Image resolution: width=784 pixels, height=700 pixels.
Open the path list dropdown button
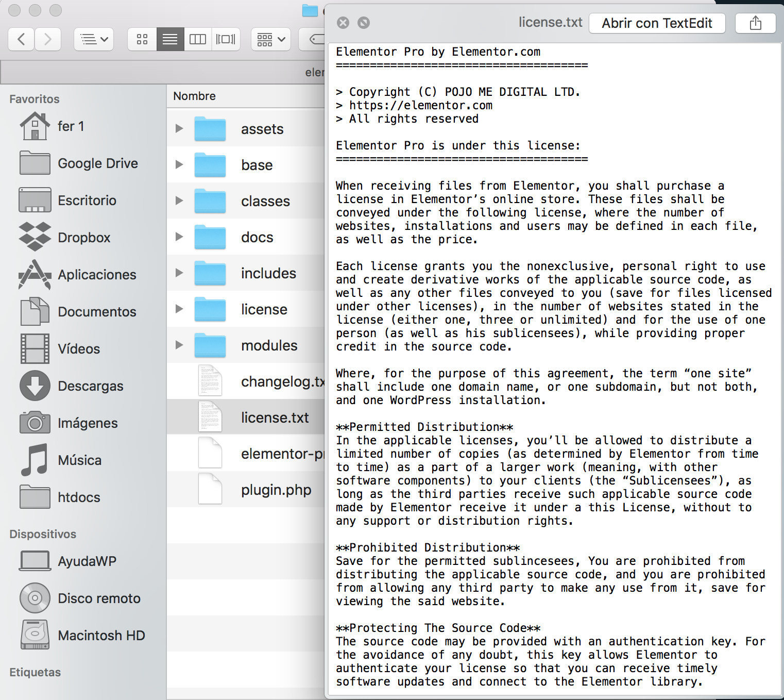point(94,39)
